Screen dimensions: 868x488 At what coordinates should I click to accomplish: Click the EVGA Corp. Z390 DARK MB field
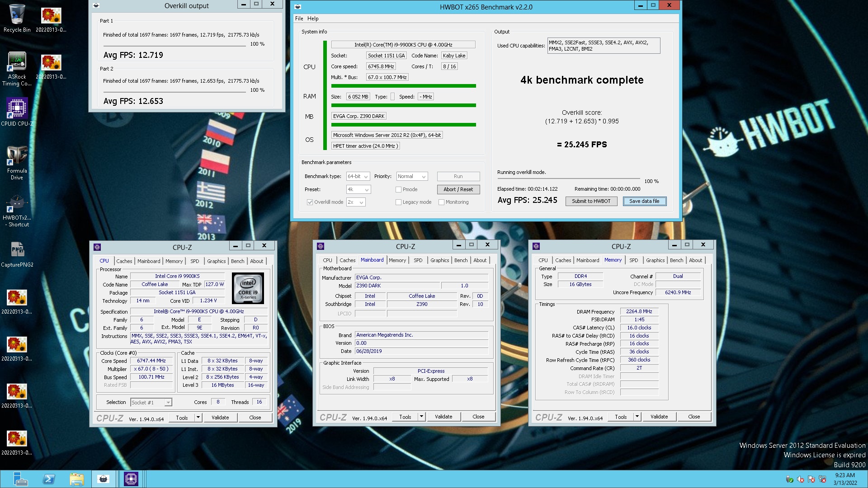[x=359, y=116]
